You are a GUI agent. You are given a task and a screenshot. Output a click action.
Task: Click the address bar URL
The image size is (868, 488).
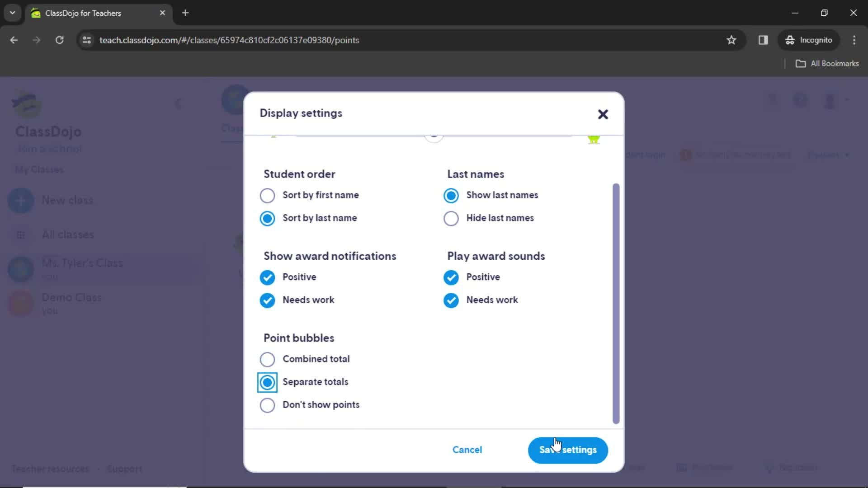point(229,40)
